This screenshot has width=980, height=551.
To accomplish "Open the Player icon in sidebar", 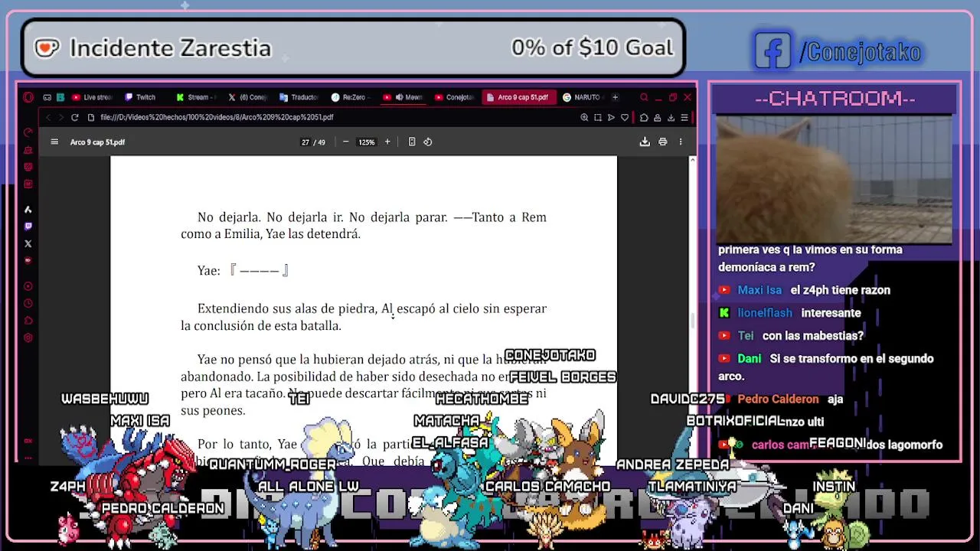I will pos(28,286).
